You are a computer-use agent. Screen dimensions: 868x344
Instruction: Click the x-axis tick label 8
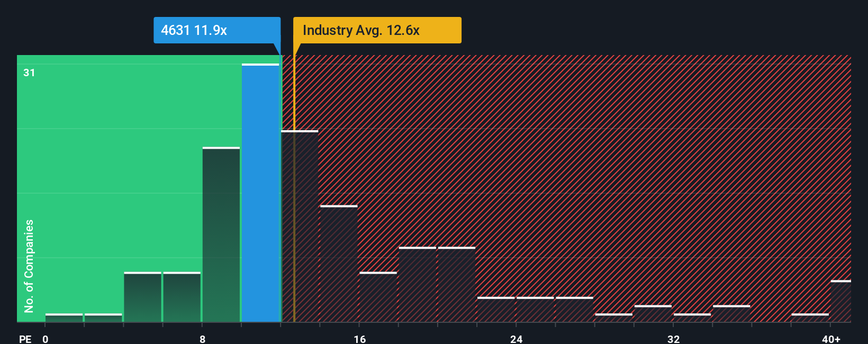point(203,339)
